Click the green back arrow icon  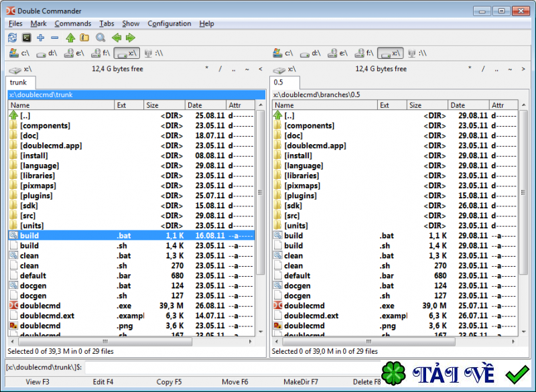(x=117, y=38)
